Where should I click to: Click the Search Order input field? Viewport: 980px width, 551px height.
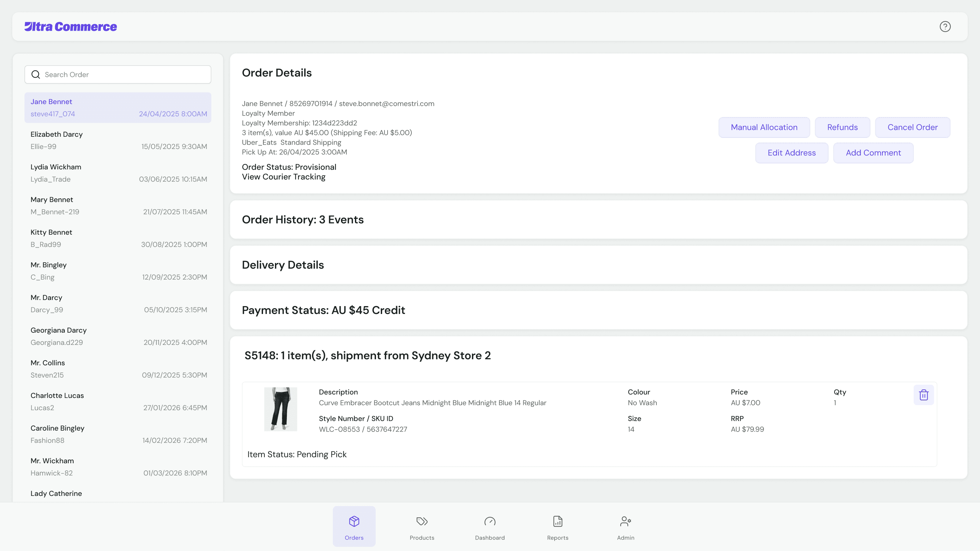(126, 74)
